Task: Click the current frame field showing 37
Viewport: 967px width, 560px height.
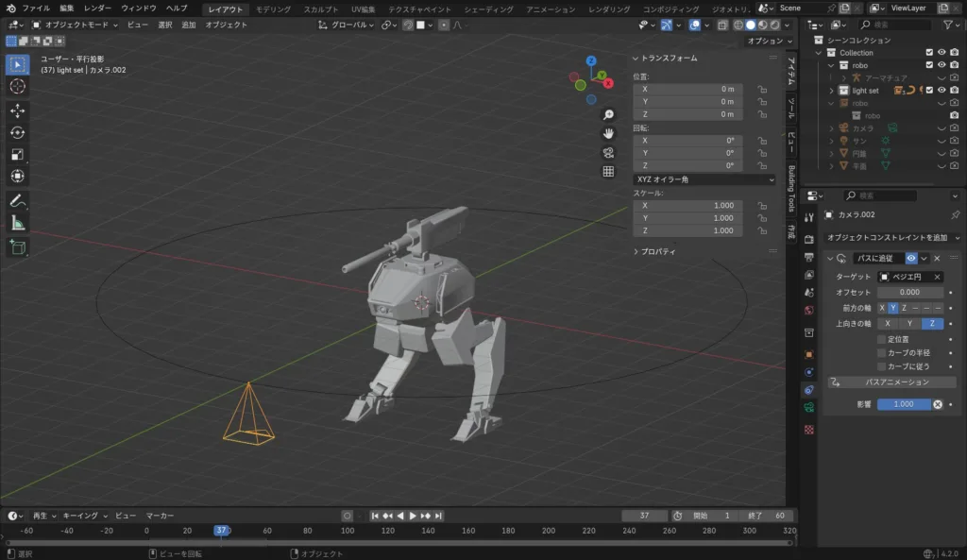Action: click(x=645, y=516)
